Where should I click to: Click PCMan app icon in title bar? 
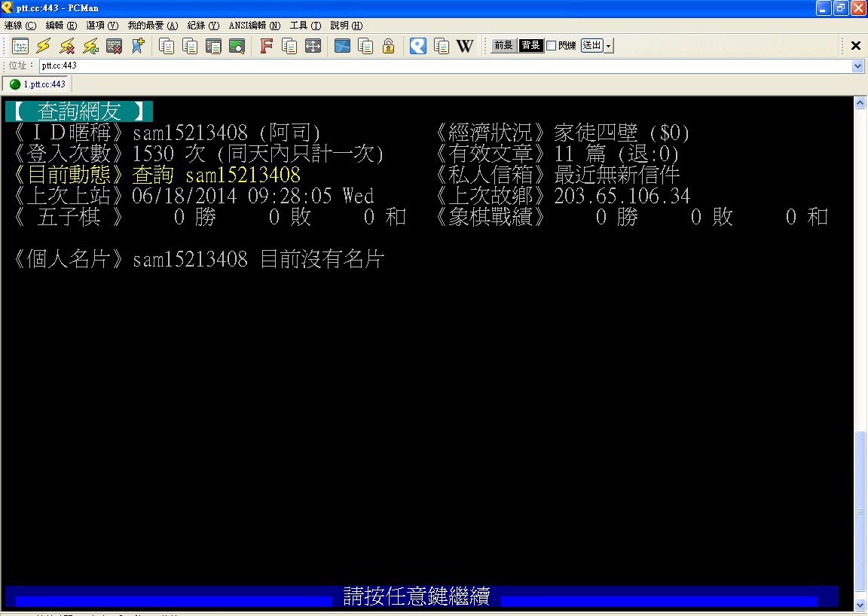point(7,8)
